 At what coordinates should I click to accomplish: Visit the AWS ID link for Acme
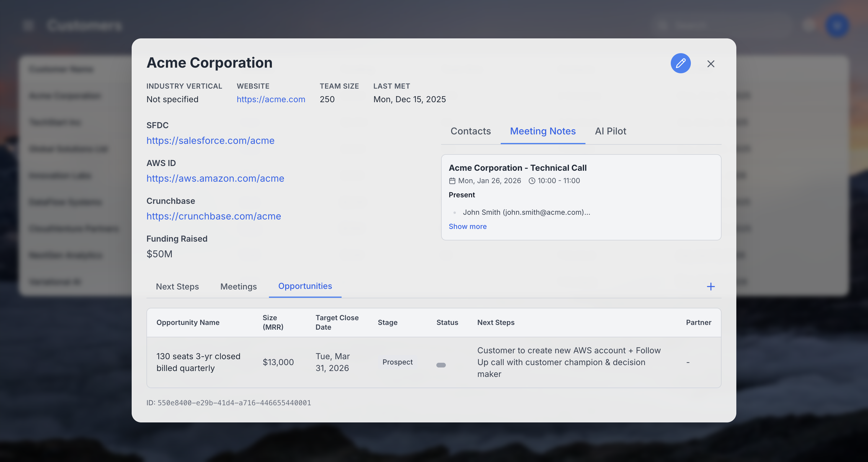coord(215,178)
